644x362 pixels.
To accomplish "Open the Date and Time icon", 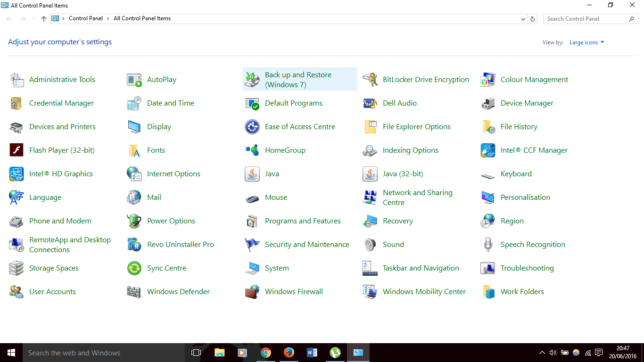I will (x=134, y=103).
